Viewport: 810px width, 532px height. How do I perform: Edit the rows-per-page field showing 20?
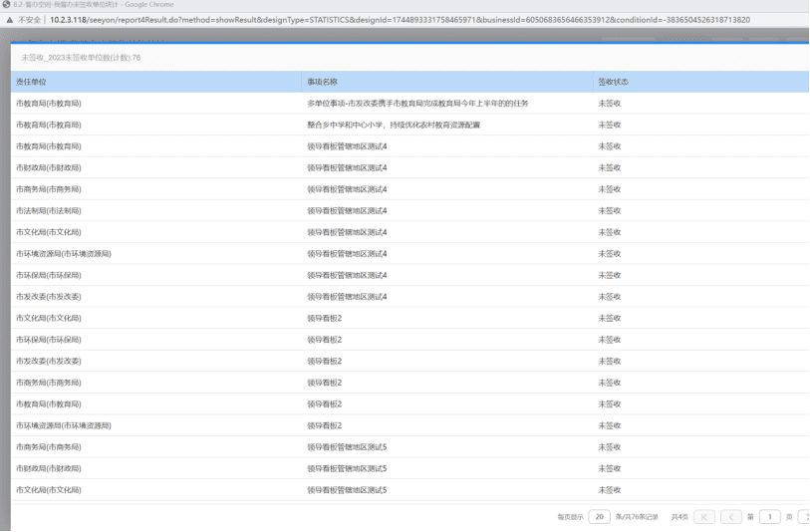pyautogui.click(x=599, y=517)
